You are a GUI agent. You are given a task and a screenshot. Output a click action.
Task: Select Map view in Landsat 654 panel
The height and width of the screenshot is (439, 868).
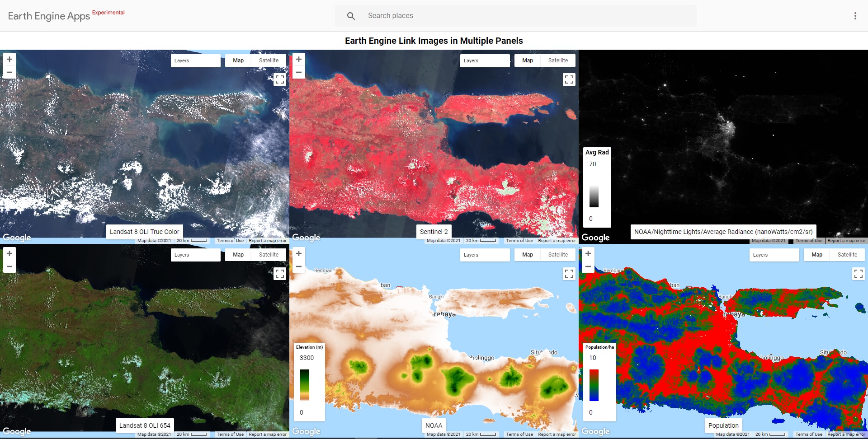[238, 255]
